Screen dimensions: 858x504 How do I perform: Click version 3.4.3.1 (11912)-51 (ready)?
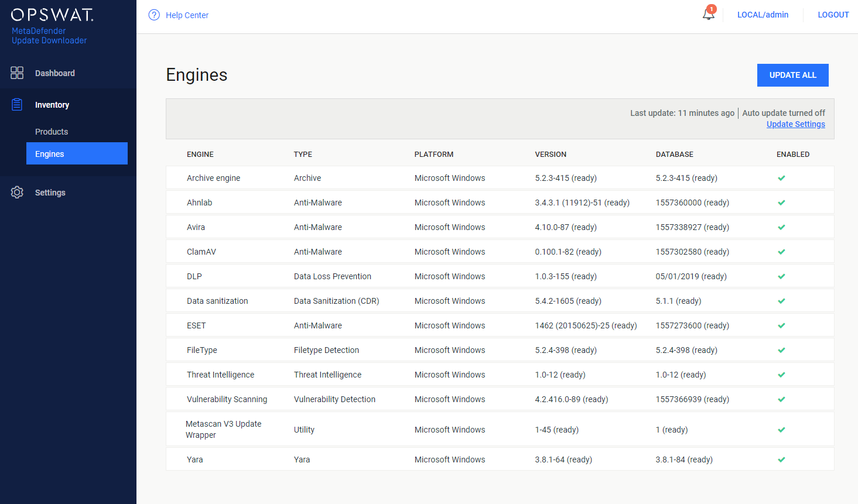[582, 203]
